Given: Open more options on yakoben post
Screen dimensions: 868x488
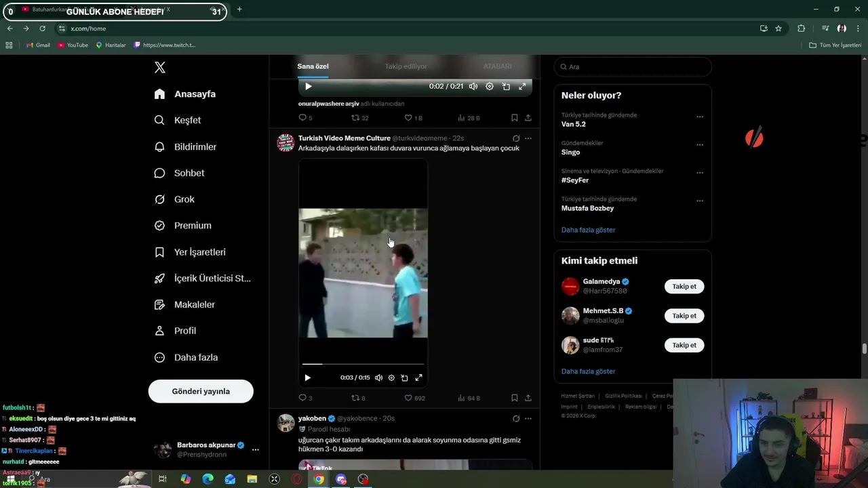Looking at the screenshot, I should click(x=528, y=419).
